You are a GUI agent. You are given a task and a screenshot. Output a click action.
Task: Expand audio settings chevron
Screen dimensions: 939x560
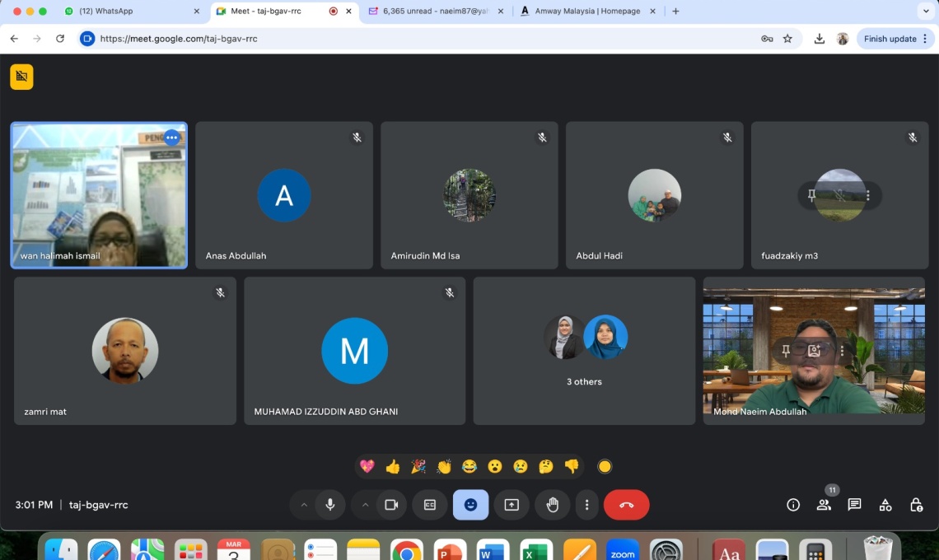tap(304, 505)
